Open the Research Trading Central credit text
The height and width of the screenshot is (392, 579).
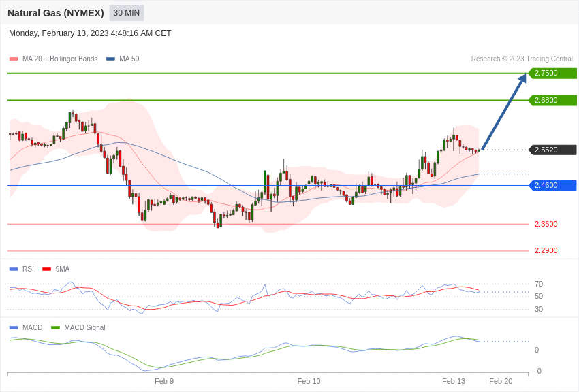point(522,59)
